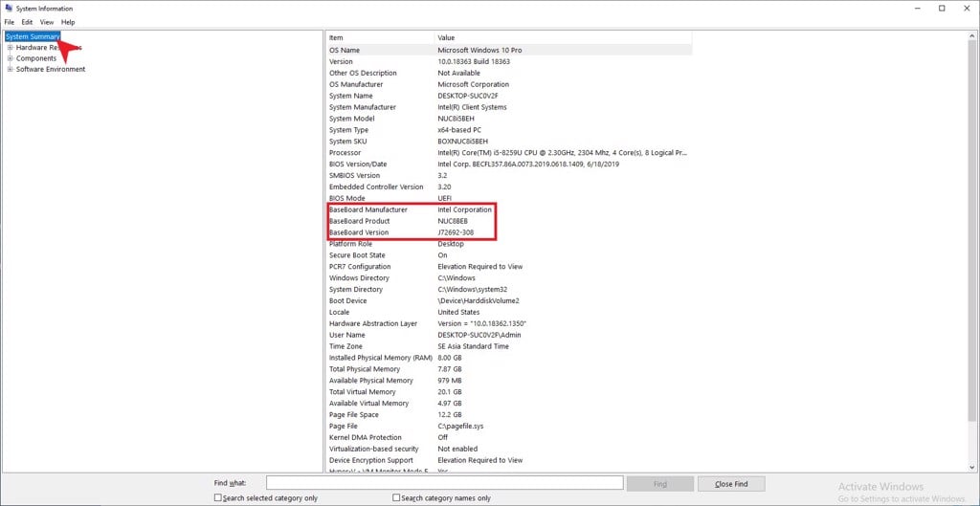Select the BaseBoard Manufacturer row
Screen dimensions: 980x506
[x=509, y=209]
